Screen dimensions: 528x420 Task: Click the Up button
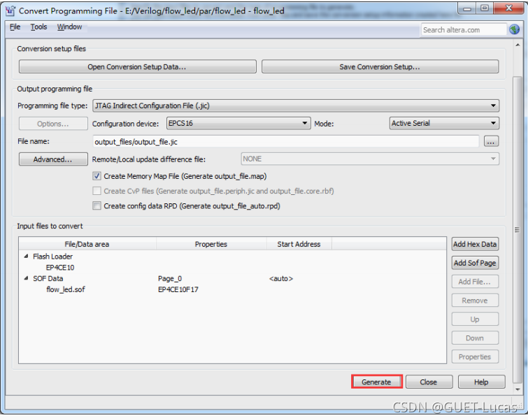[475, 319]
